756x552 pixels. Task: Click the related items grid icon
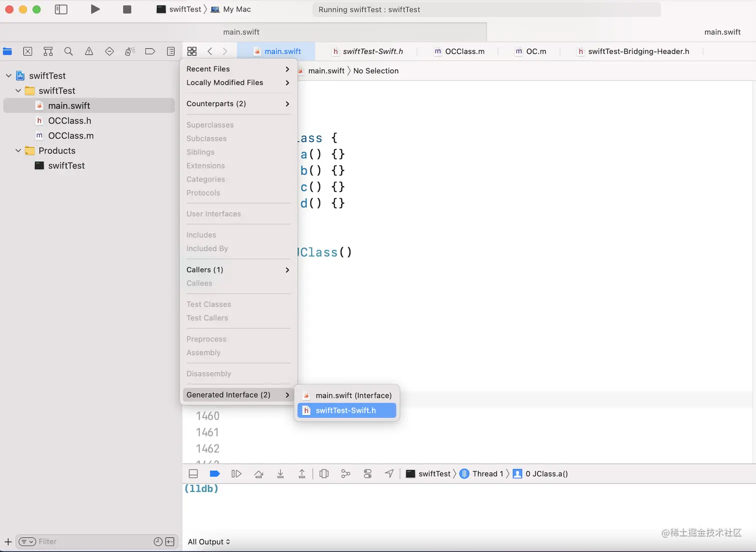192,51
